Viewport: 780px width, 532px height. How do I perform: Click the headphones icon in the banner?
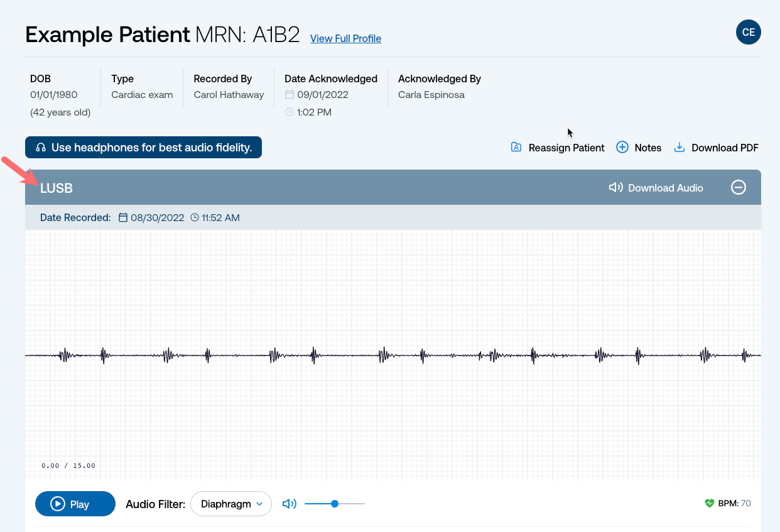41,148
